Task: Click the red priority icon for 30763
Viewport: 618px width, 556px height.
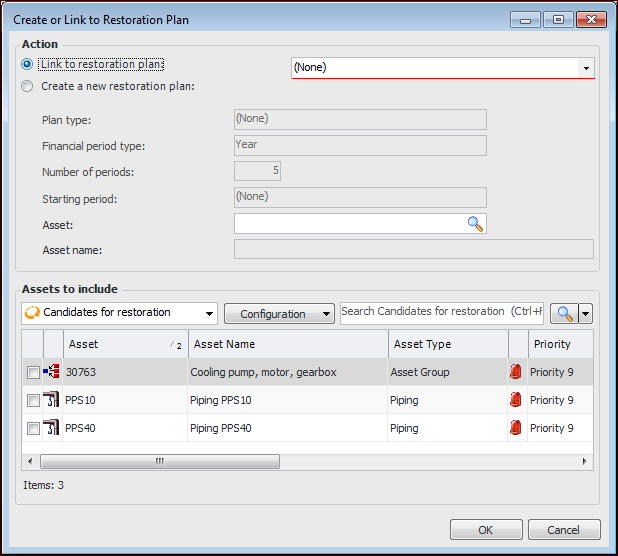Action: [x=516, y=372]
